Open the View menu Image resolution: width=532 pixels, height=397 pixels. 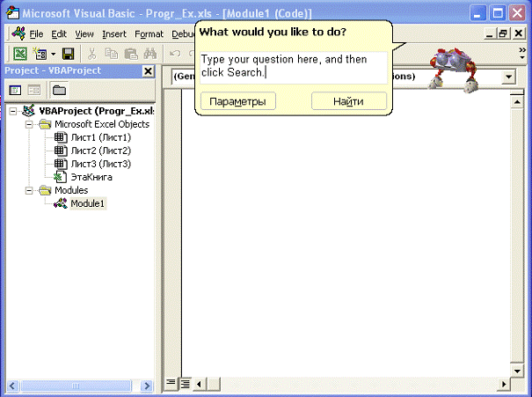(x=84, y=34)
